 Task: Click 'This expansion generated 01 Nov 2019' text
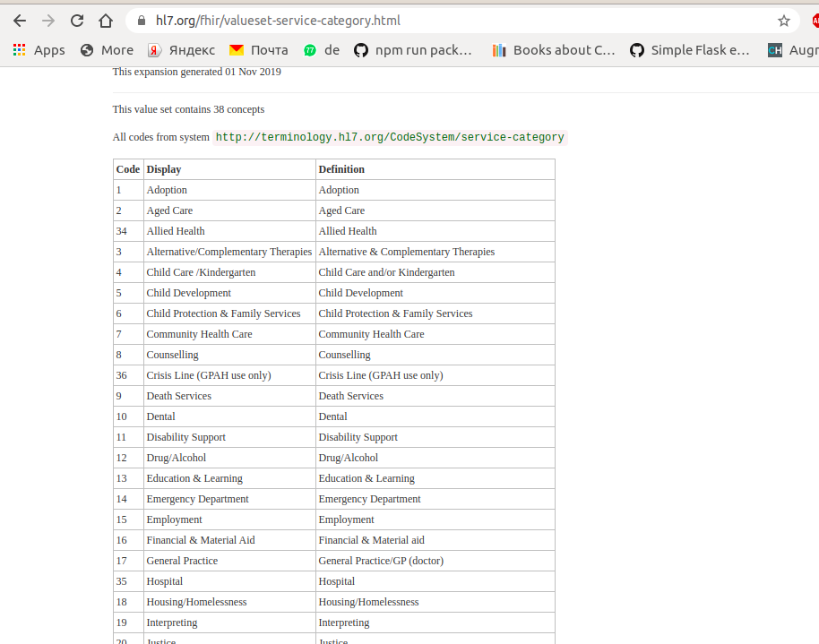point(197,72)
